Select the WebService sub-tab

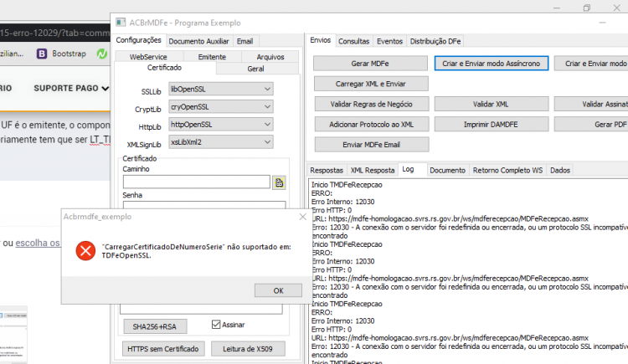point(148,57)
